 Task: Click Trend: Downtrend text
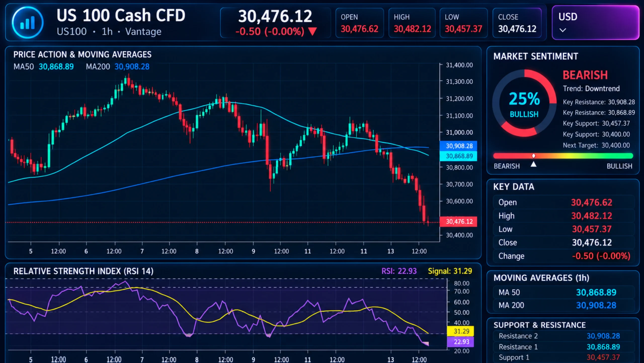tap(591, 89)
